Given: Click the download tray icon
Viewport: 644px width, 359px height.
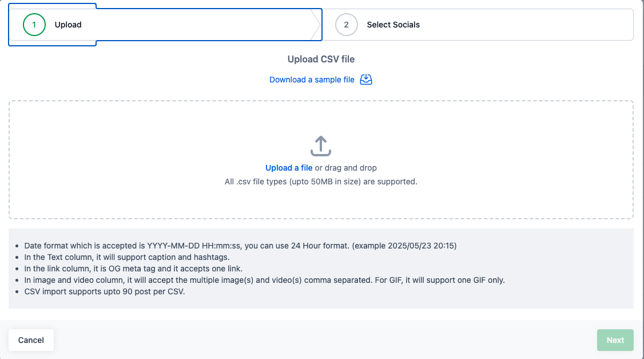Looking at the screenshot, I should pyautogui.click(x=366, y=80).
